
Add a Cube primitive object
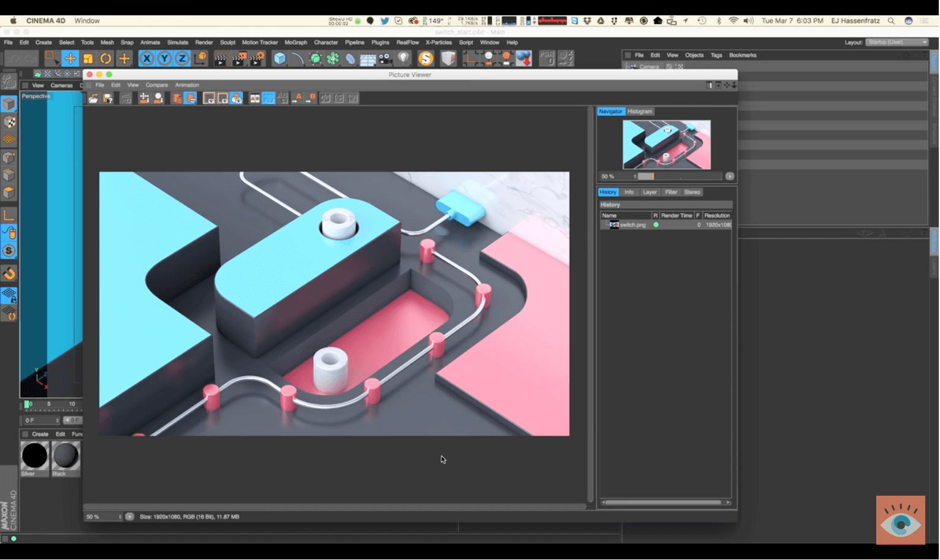point(279,59)
